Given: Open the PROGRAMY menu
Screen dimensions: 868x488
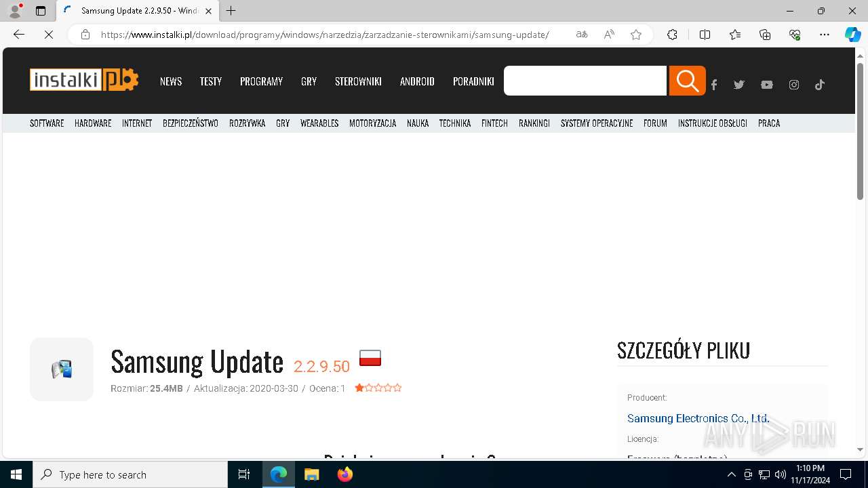Looking at the screenshot, I should tap(261, 81).
